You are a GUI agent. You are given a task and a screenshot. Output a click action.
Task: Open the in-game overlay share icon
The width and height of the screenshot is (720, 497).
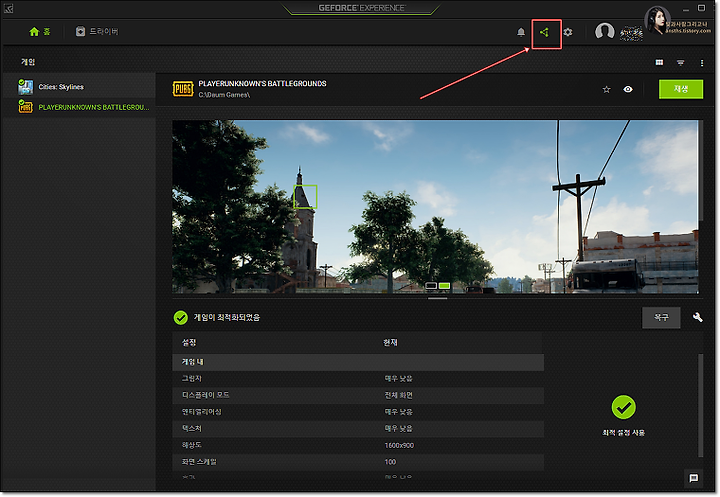(545, 33)
